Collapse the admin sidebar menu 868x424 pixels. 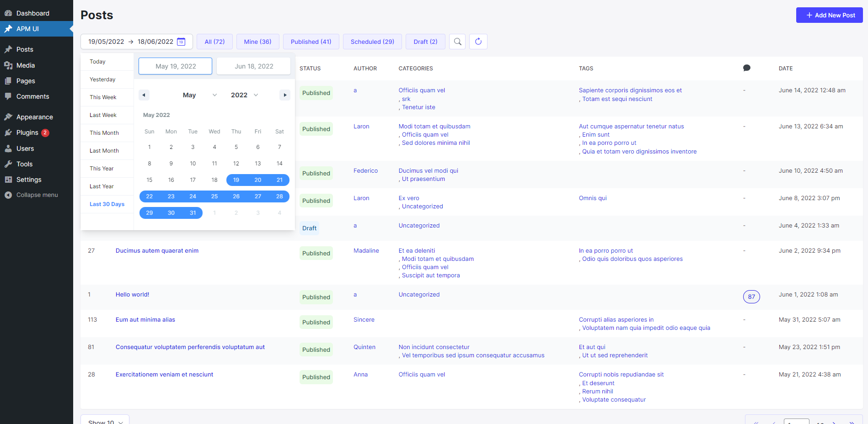coord(37,195)
